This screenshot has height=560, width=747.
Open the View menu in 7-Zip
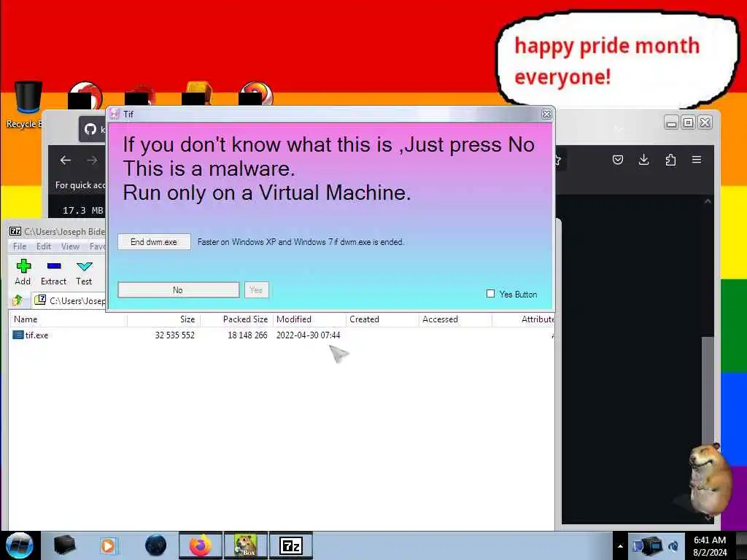point(70,246)
